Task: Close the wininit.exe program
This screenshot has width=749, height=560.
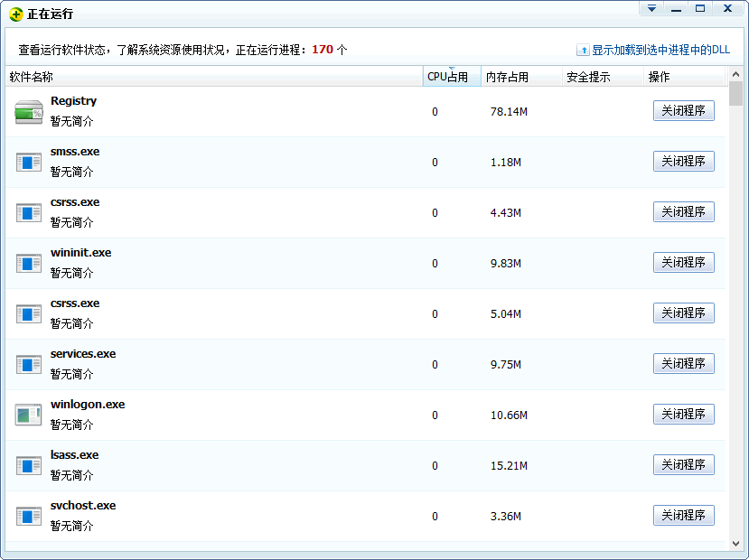Action: 684,263
